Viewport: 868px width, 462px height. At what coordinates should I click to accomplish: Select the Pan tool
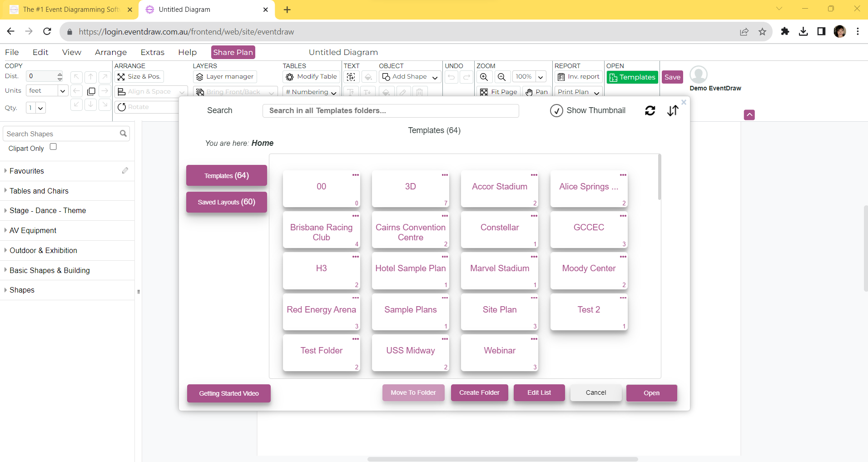coord(537,92)
